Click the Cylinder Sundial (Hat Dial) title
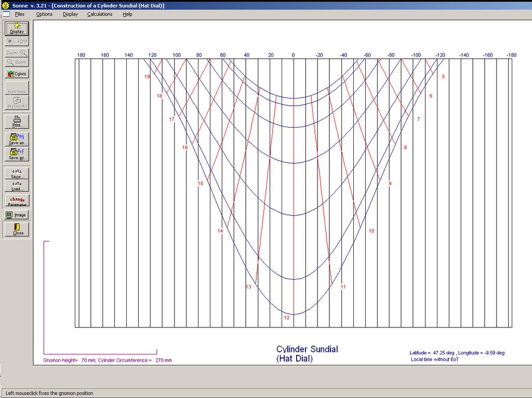Viewport: 532px width, 398px height. [x=307, y=354]
